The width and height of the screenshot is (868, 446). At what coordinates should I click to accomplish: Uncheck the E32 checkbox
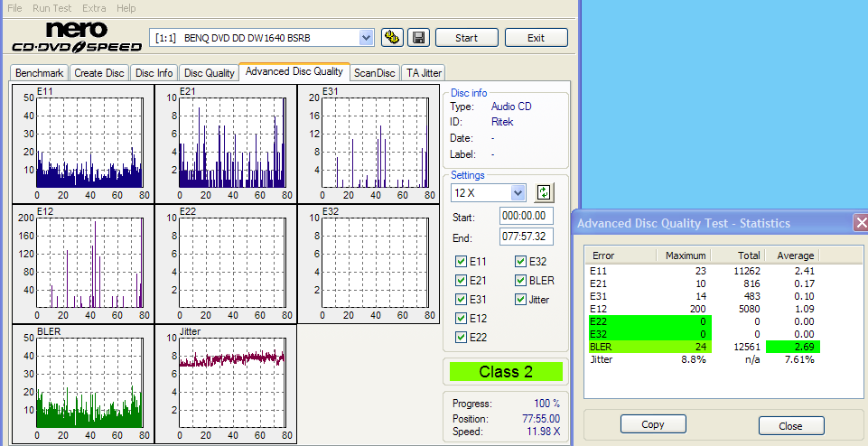pos(520,262)
